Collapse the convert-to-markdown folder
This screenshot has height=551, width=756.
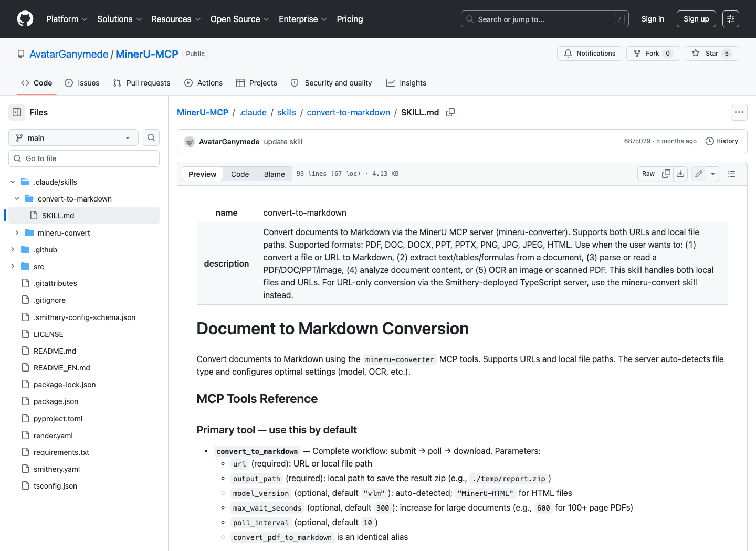tap(17, 199)
